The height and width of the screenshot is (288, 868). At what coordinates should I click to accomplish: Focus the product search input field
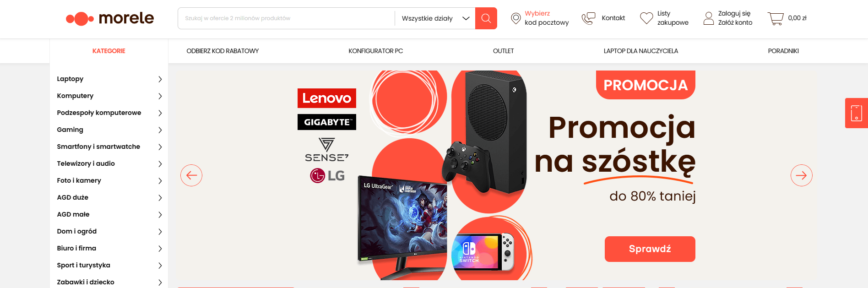pyautogui.click(x=286, y=18)
